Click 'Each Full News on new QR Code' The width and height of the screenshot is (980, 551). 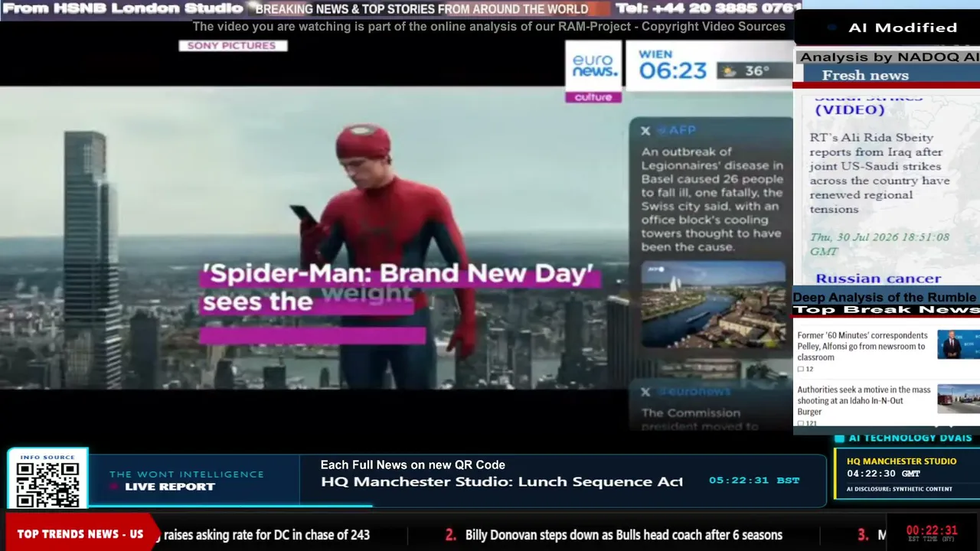[413, 465]
